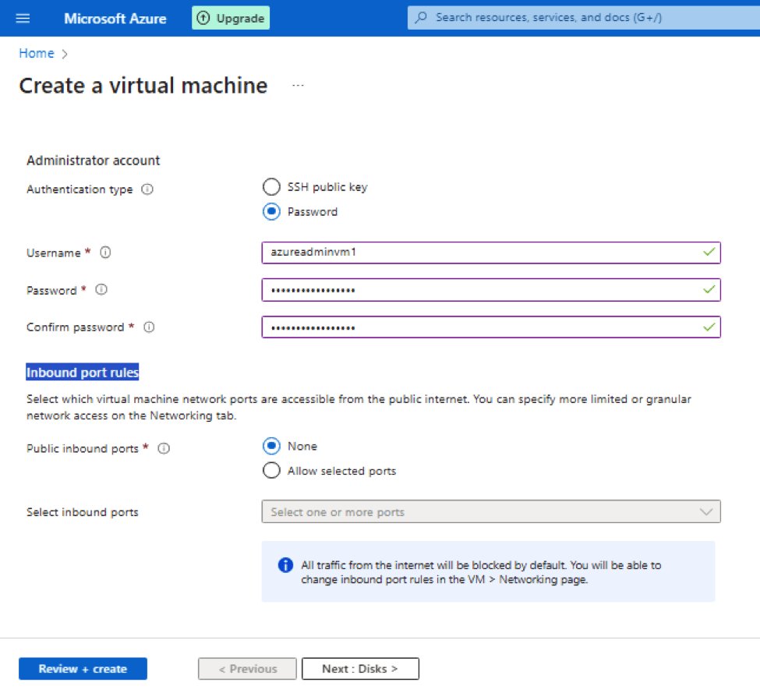Go to Next : Disks step

tap(360, 669)
